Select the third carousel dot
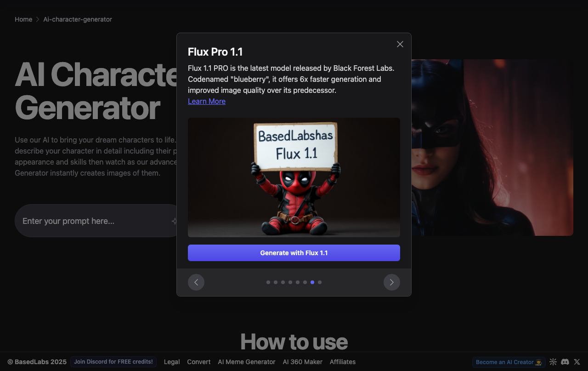The width and height of the screenshot is (588, 371). click(283, 282)
